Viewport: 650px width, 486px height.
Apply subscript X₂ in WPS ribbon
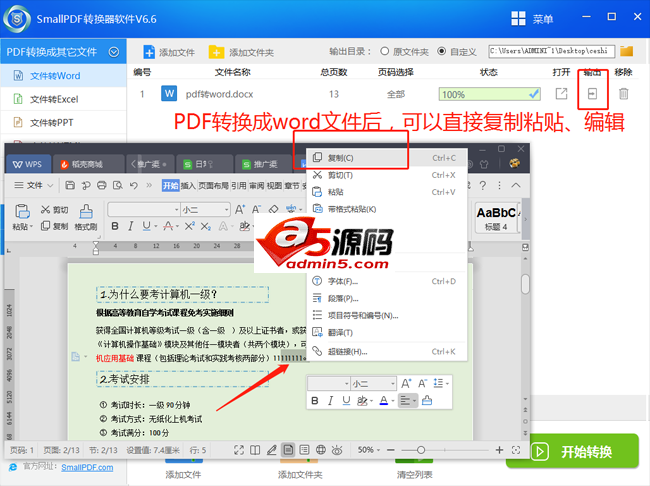206,226
